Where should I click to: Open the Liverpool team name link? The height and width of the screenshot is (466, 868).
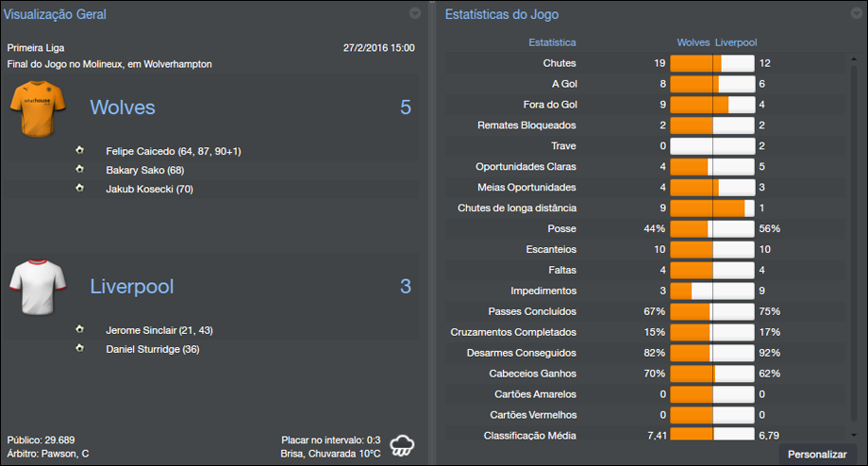coord(132,287)
